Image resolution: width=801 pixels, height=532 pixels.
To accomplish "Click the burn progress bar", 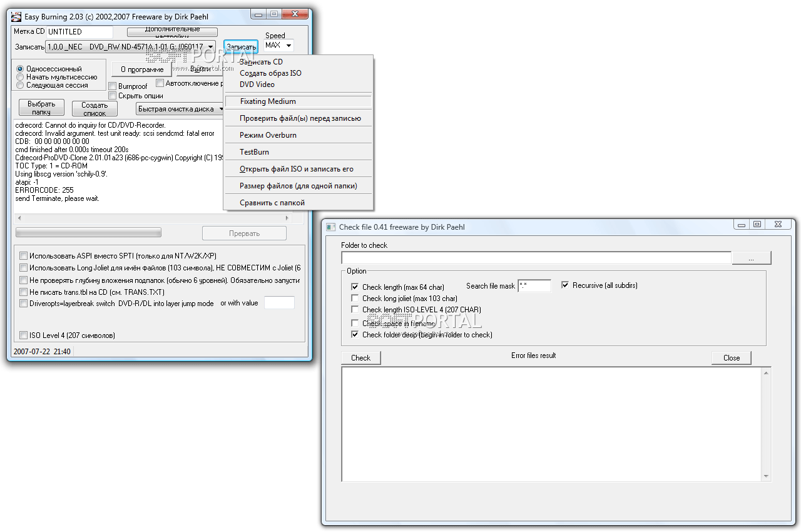I will (x=88, y=233).
